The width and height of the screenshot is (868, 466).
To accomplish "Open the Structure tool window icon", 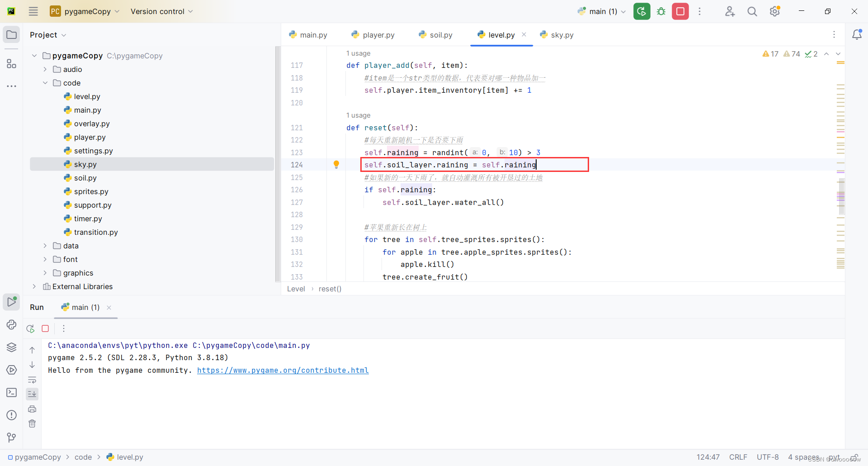I will [x=11, y=63].
